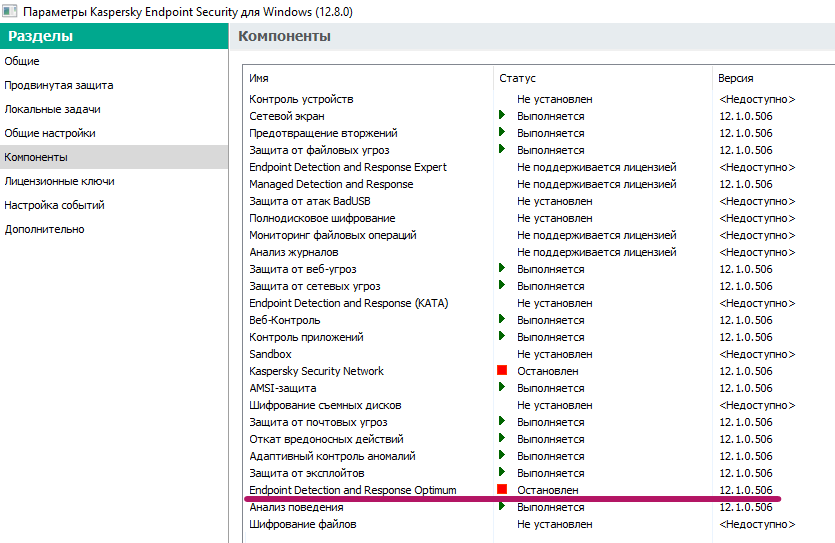Click running icon for Контроль приложений
The width and height of the screenshot is (835, 543).
click(x=502, y=336)
